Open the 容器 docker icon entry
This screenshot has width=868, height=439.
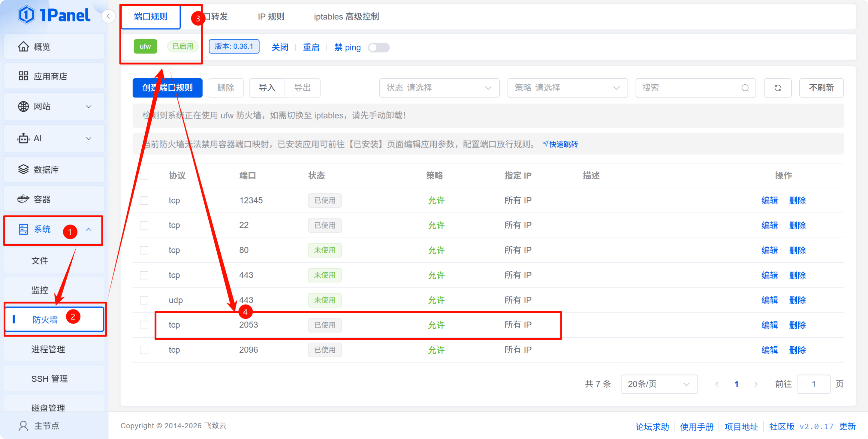23,199
